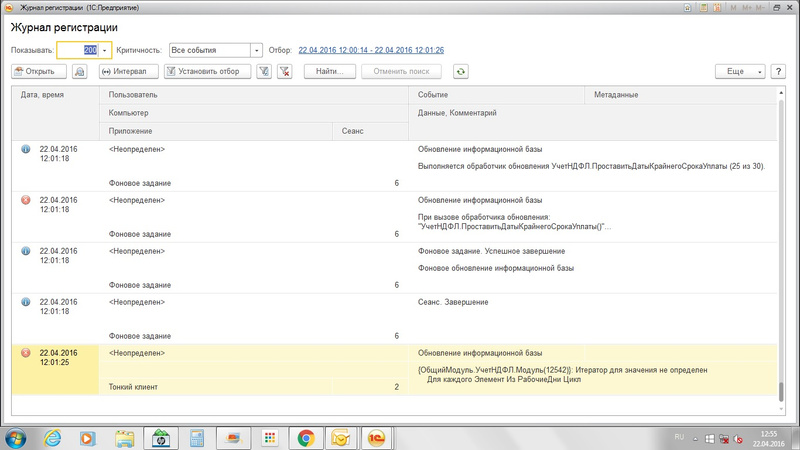Click the vertical scrollbar of the log

click(781, 250)
